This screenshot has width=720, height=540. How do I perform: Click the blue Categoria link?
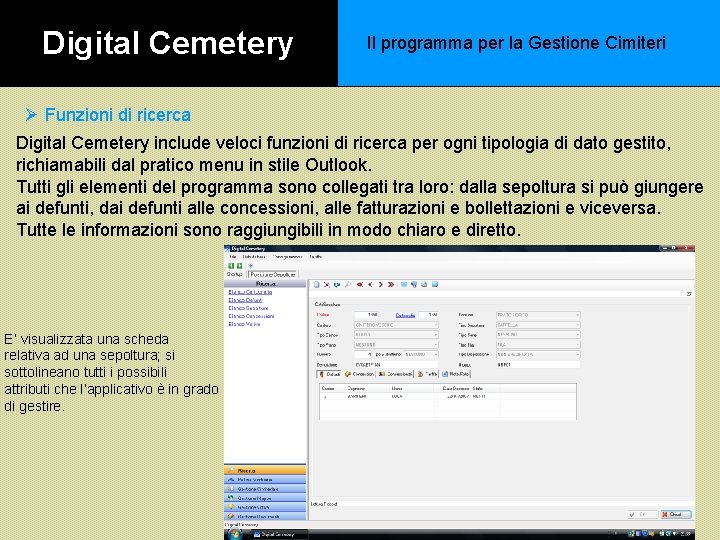(x=405, y=315)
